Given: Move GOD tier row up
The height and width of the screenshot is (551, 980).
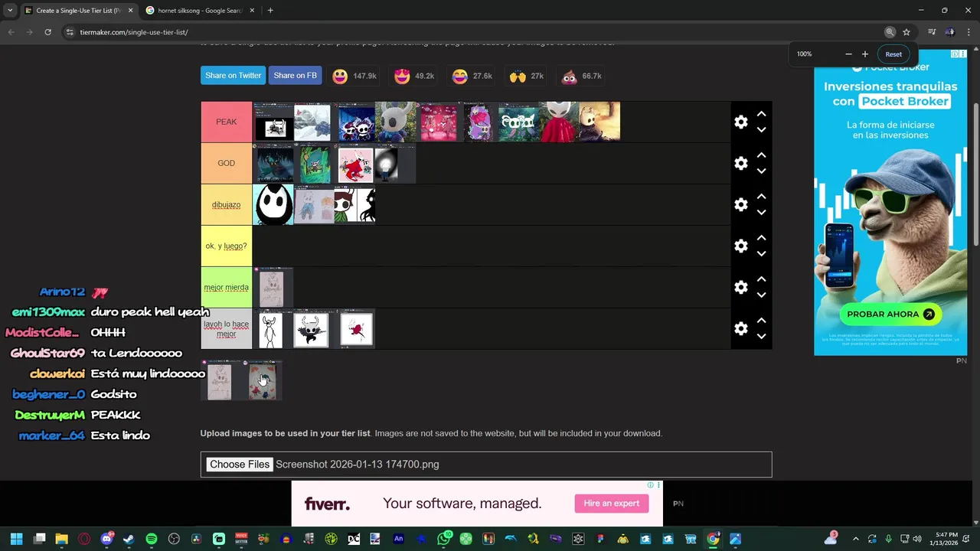Looking at the screenshot, I should coord(761,155).
